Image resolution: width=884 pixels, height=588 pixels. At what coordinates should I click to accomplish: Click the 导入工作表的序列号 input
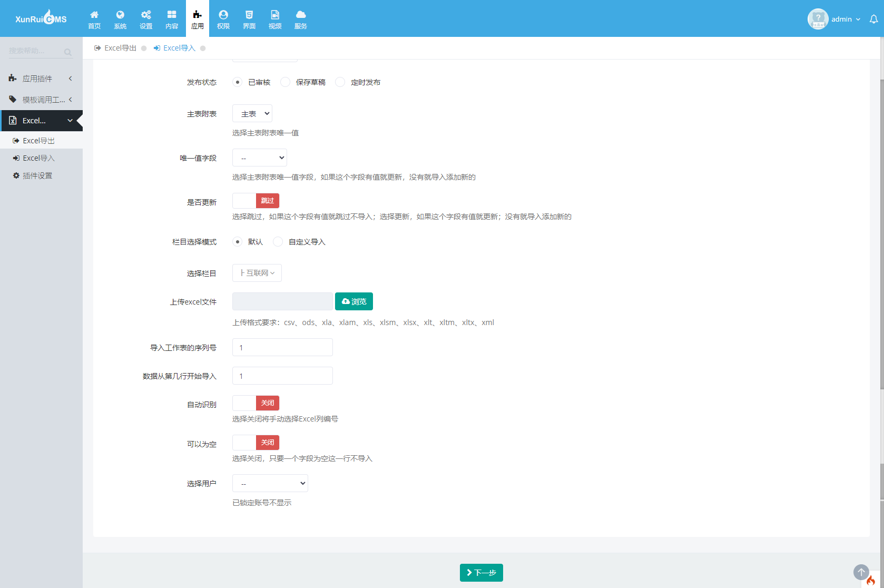pos(282,348)
